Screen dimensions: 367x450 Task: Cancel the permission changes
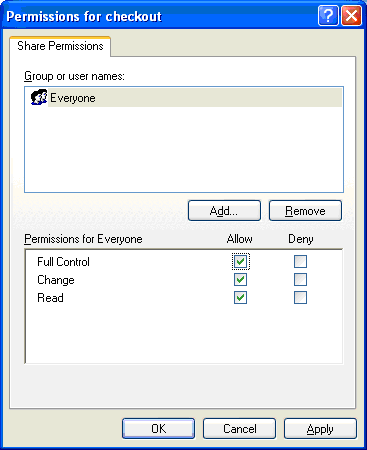click(x=240, y=429)
